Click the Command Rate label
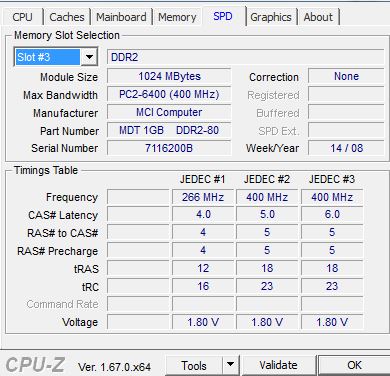Screen dimensions: 390x376 coord(62,304)
